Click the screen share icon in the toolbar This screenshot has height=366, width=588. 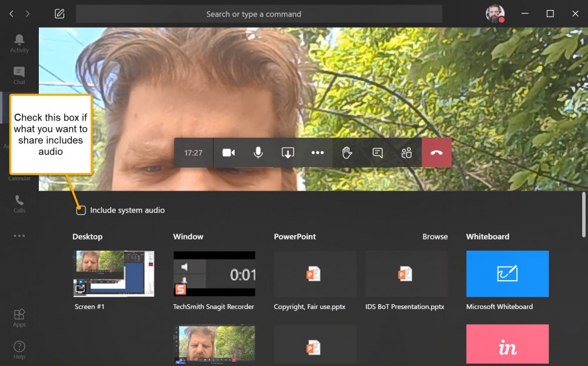[288, 152]
